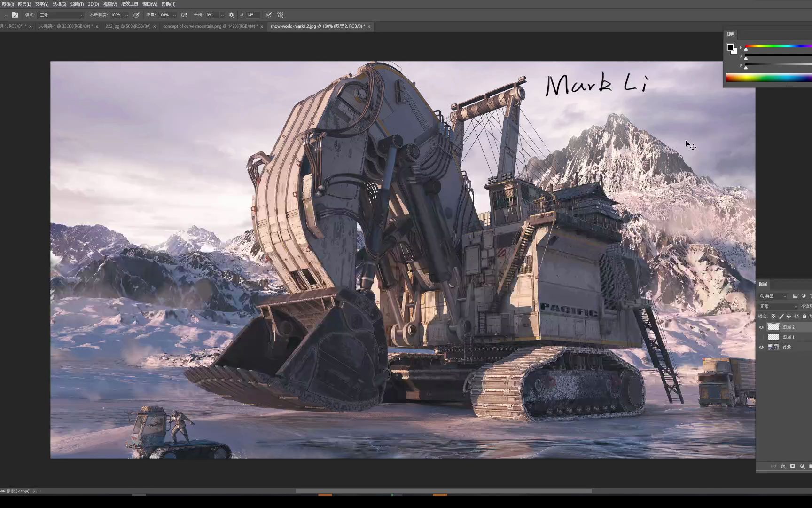Switch to concept of curve mountain.png tab

(x=210, y=26)
